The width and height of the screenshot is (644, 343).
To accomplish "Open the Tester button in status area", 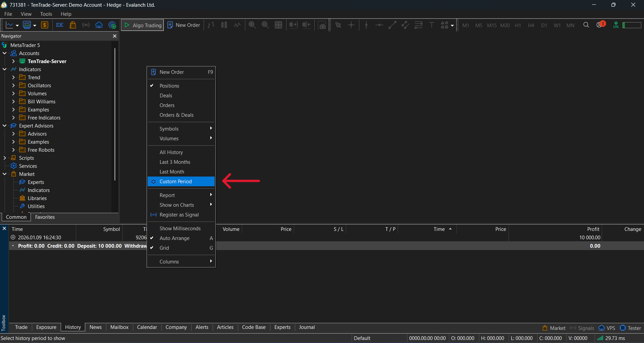I will tap(631, 328).
